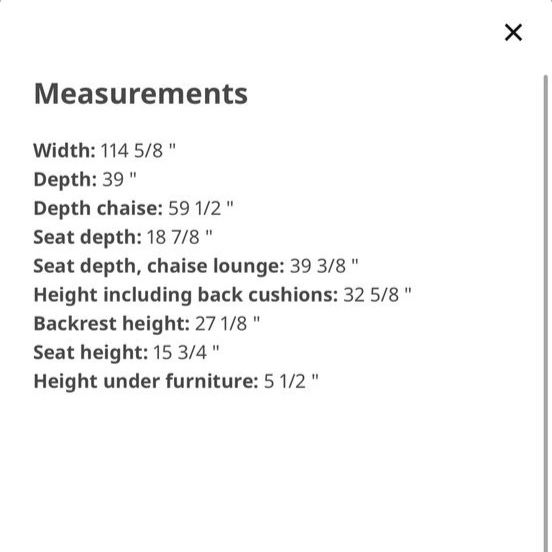Click the 114 5/8 inch width value
The image size is (552, 552).
coord(138,150)
